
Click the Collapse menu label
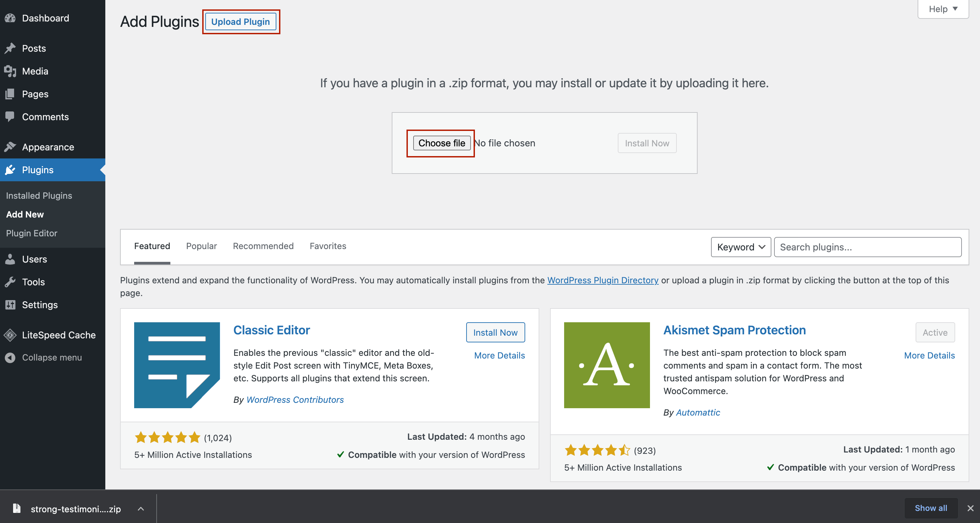click(52, 358)
